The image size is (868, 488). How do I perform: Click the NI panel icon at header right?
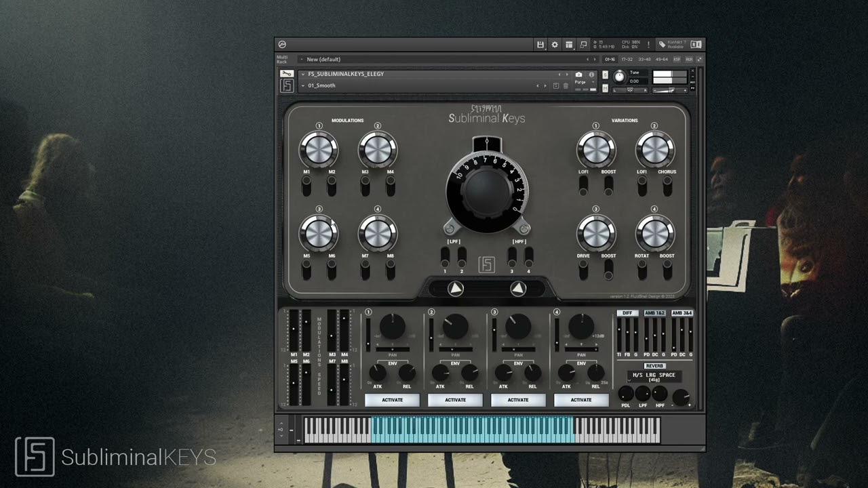[696, 45]
